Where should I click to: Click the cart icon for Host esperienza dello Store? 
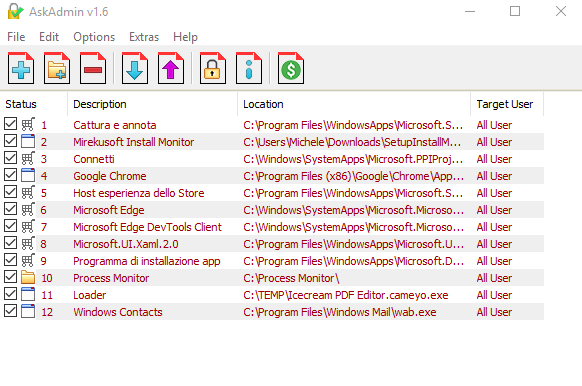click(x=28, y=193)
